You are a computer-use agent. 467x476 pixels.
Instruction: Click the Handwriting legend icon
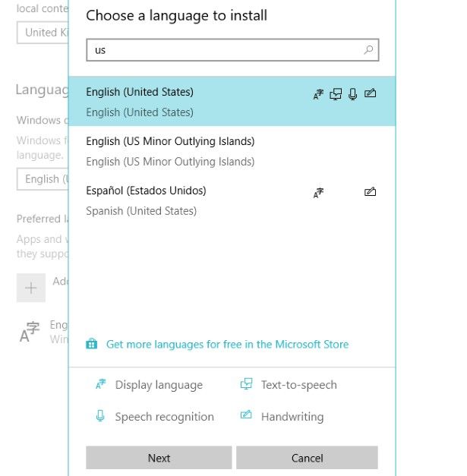pyautogui.click(x=246, y=416)
